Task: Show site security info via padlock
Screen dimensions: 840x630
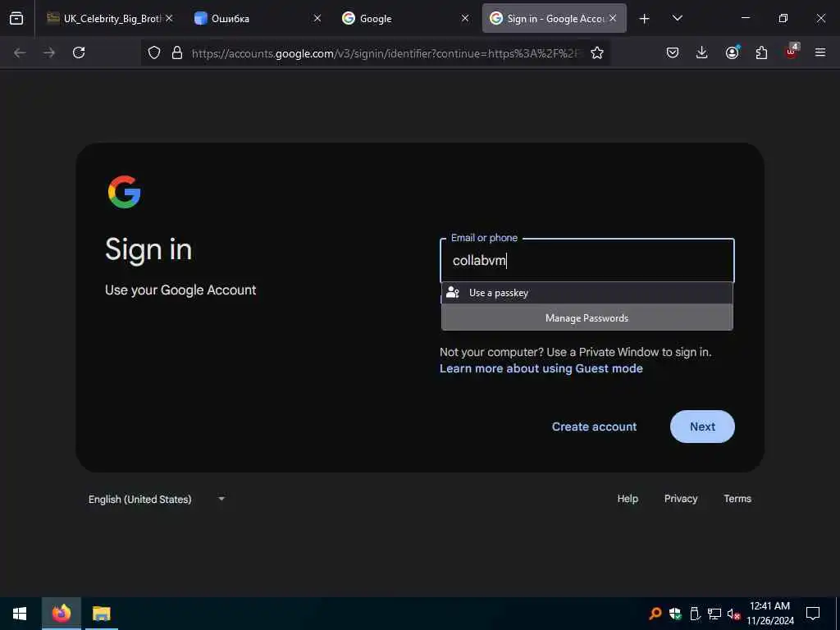Action: pyautogui.click(x=177, y=52)
